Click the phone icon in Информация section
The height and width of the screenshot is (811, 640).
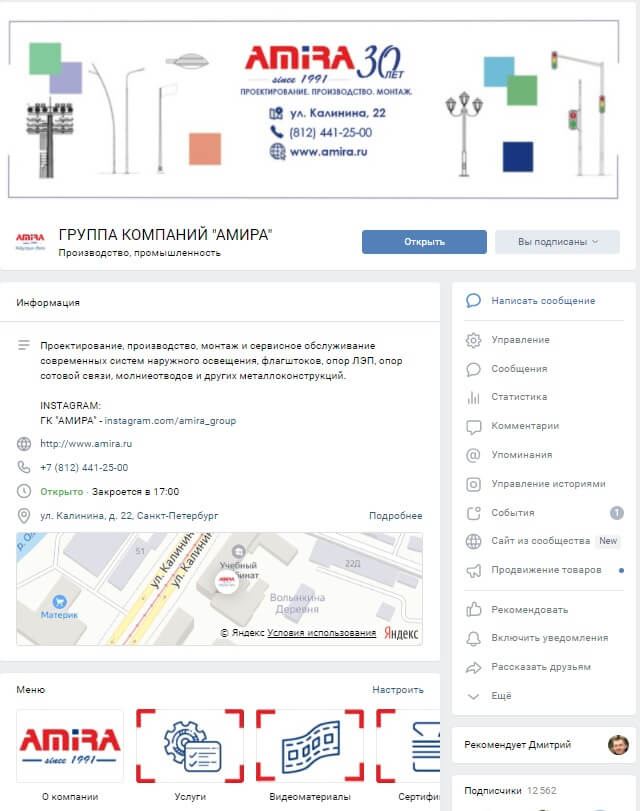point(24,467)
